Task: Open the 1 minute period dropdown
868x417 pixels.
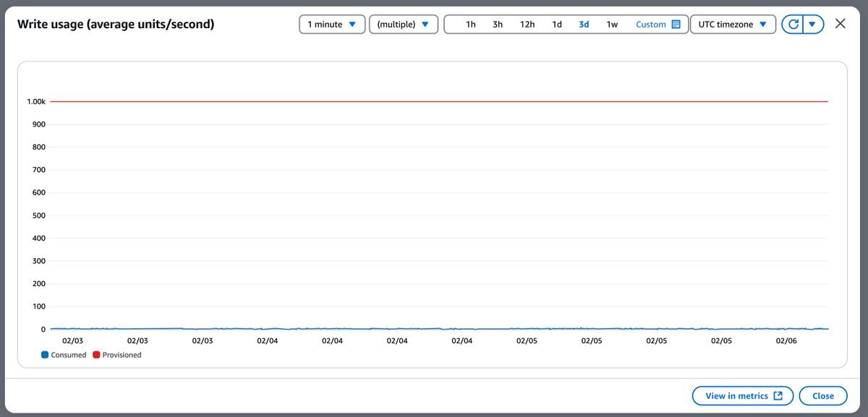Action: click(332, 25)
